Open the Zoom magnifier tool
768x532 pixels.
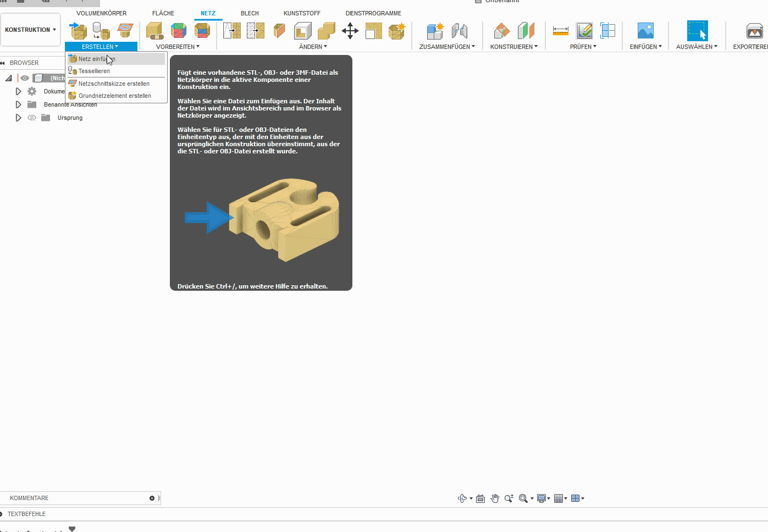[509, 498]
